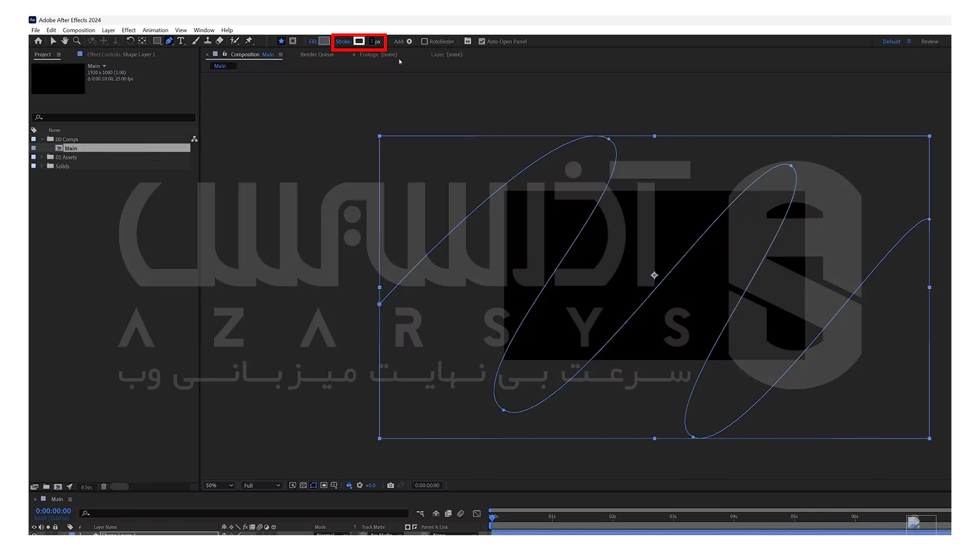
Task: Open the Project panel menu
Action: pyautogui.click(x=59, y=55)
